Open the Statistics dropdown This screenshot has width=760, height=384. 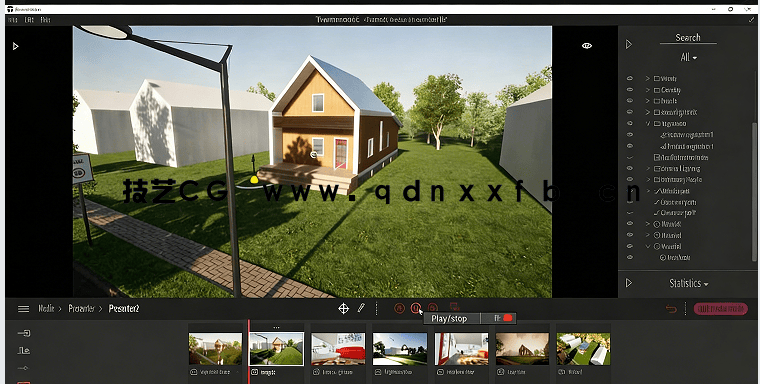coord(688,283)
